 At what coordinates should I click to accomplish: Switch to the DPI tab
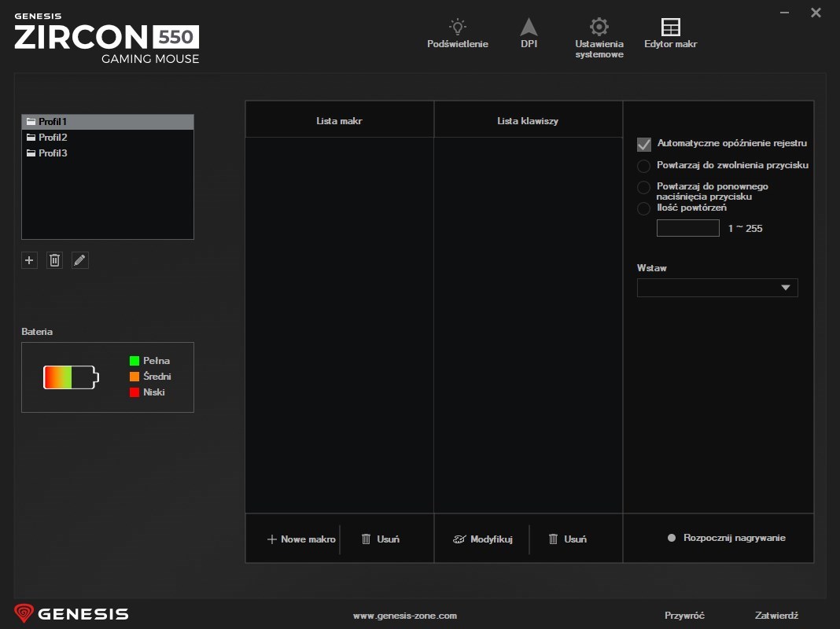(x=529, y=34)
